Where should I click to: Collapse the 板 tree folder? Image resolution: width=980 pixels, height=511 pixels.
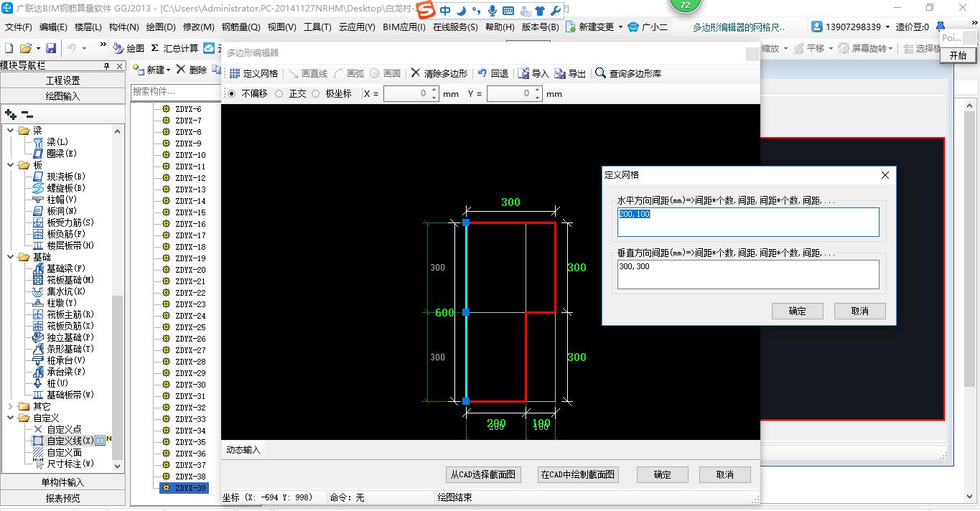click(11, 165)
